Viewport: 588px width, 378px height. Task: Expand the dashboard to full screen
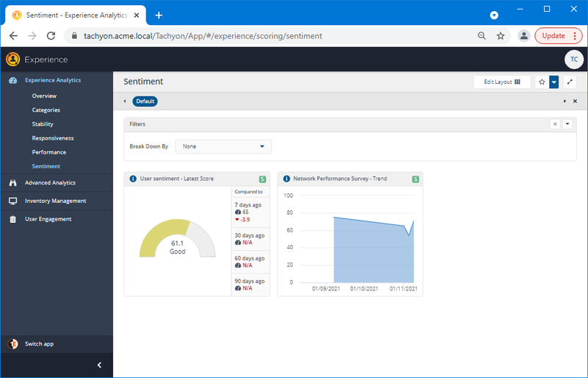coord(570,82)
